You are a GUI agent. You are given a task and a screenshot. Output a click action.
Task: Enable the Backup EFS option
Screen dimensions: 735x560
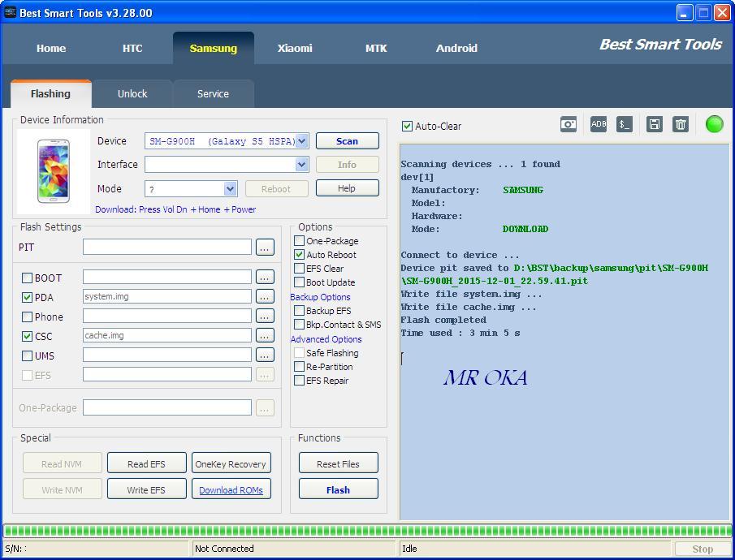click(x=299, y=311)
